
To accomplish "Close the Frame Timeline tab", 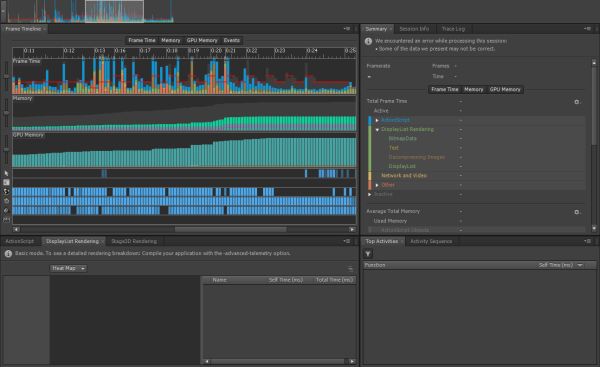I will [x=45, y=29].
